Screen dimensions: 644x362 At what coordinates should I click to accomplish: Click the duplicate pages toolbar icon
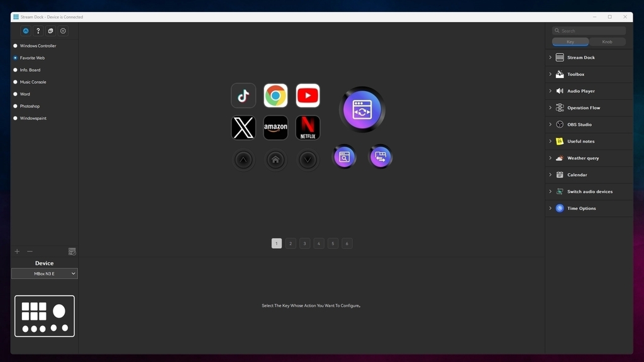(x=50, y=31)
